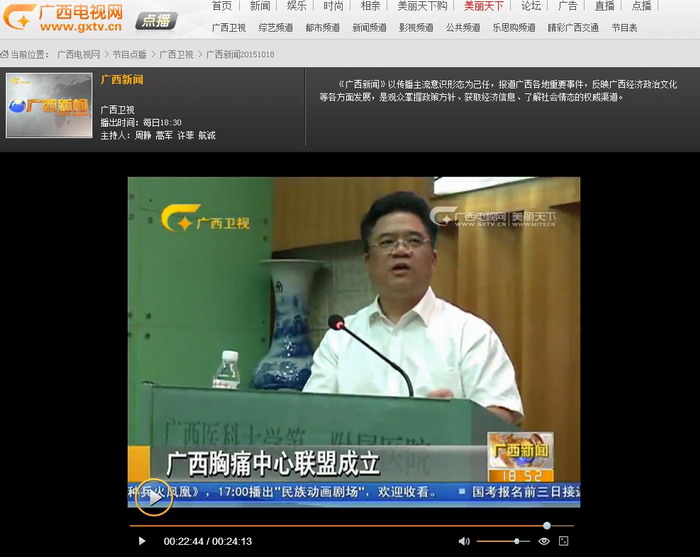
Task: Click the orange 广西新闻 program title link
Action: coord(122,79)
